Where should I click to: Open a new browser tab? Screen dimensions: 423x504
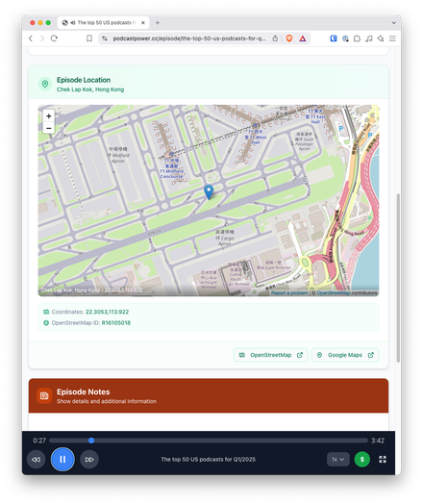158,22
